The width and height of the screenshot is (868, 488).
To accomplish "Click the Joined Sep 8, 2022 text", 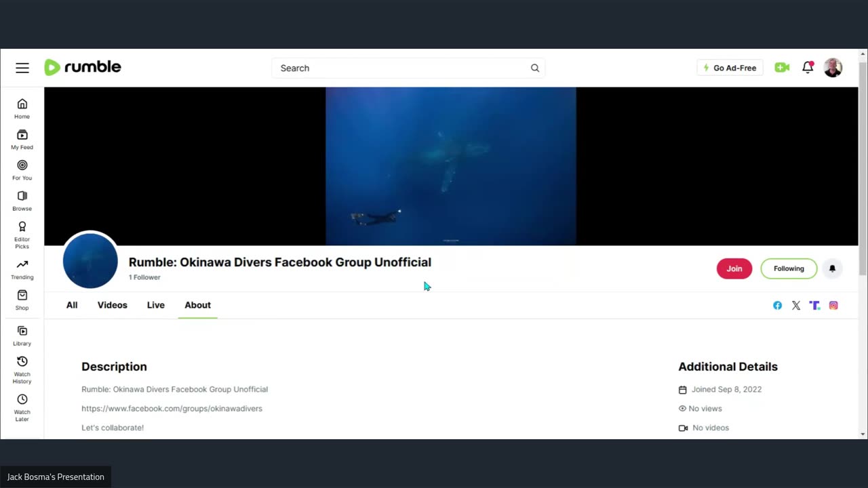I will [x=726, y=390].
